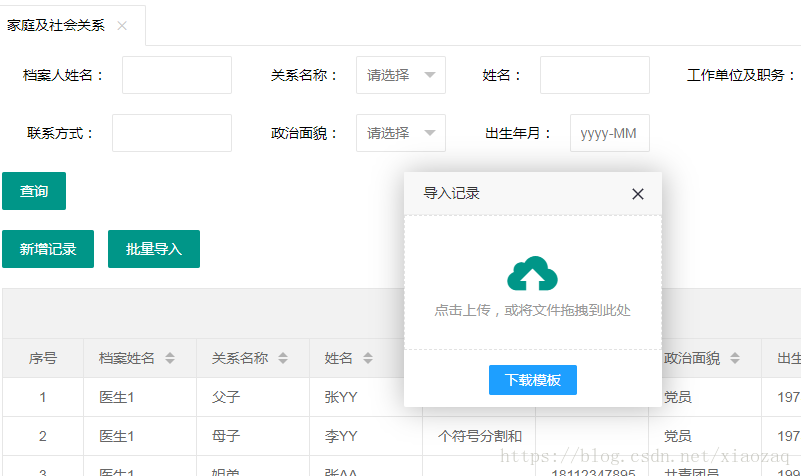Click the 姓名 filter input field
The height and width of the screenshot is (476, 801).
pyautogui.click(x=595, y=75)
